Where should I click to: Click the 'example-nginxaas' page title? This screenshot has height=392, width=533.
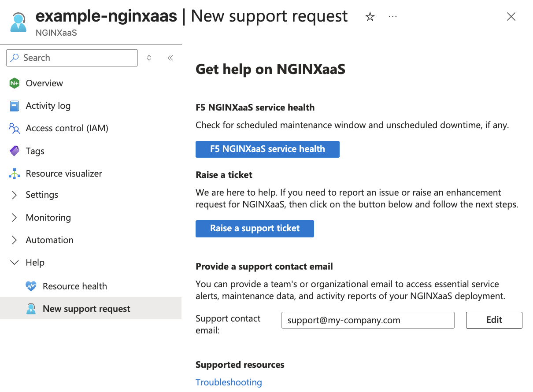(106, 17)
